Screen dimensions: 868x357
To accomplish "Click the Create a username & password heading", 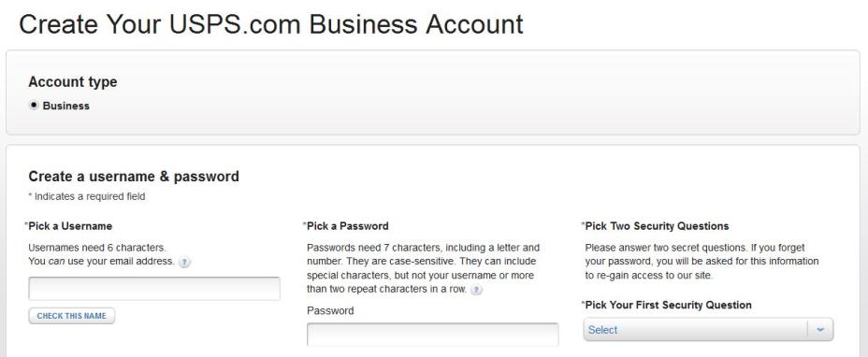I will click(134, 177).
